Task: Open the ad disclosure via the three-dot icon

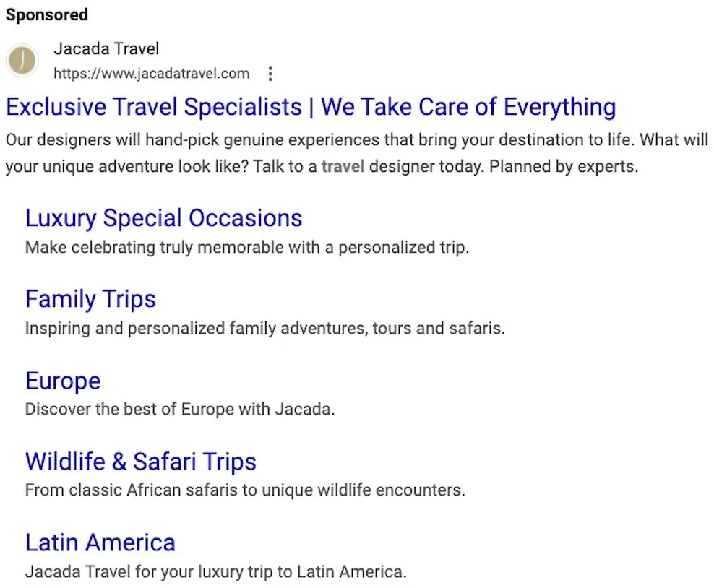Action: pyautogui.click(x=270, y=73)
